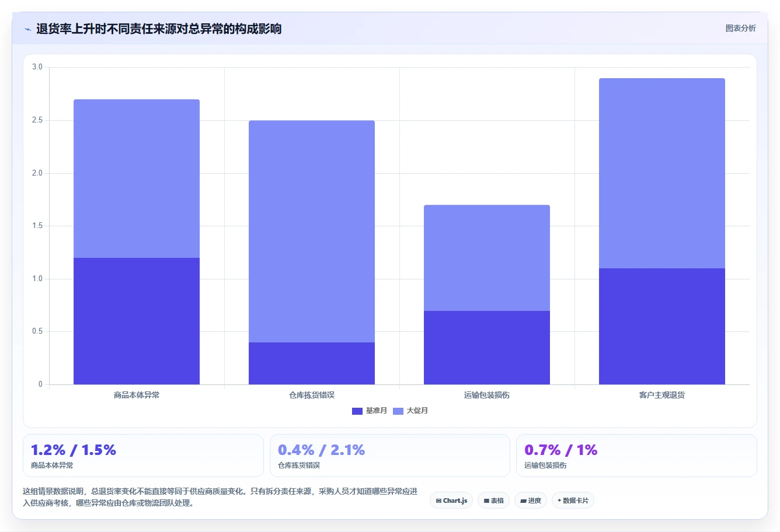Click the 3.0 y-axis tick label
Image resolution: width=780 pixels, height=532 pixels.
click(37, 67)
